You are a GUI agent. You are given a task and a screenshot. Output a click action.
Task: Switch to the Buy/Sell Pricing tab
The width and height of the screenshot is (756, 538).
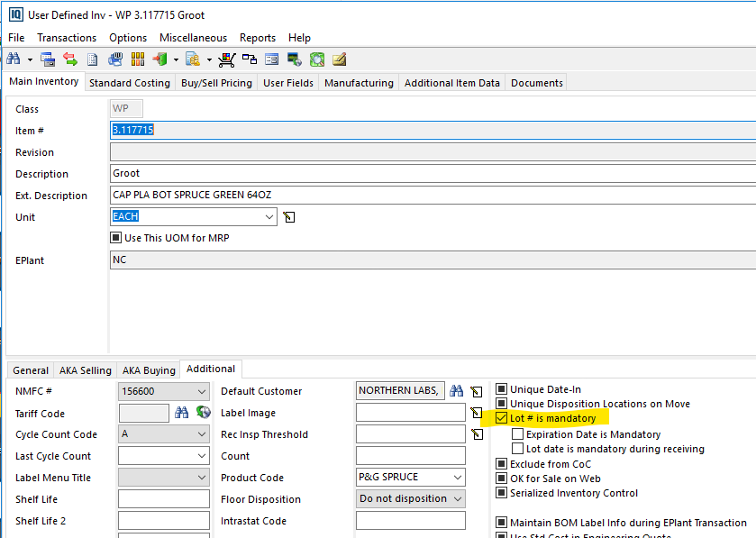[216, 83]
